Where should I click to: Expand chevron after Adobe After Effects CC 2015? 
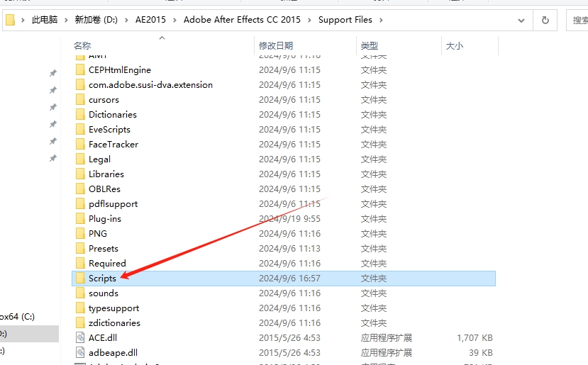pos(309,20)
